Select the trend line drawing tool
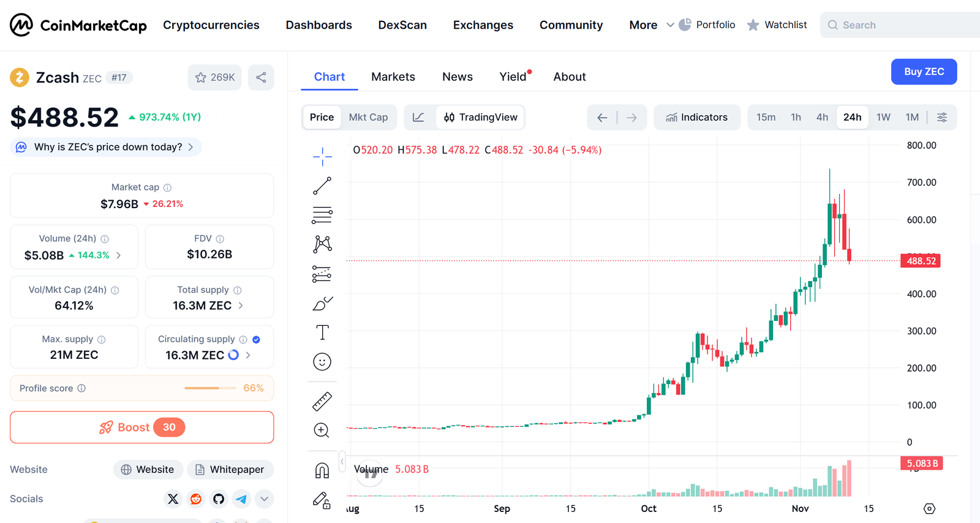 click(322, 186)
